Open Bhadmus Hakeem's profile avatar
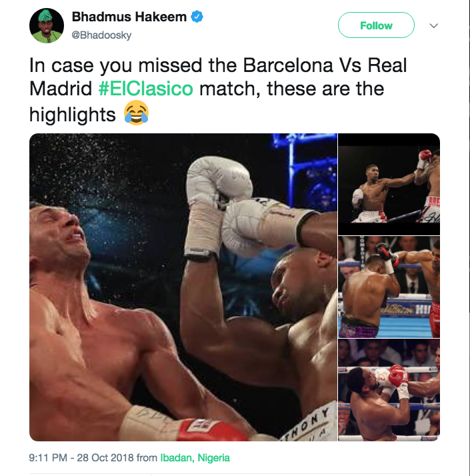The height and width of the screenshot is (476, 470). [x=47, y=25]
